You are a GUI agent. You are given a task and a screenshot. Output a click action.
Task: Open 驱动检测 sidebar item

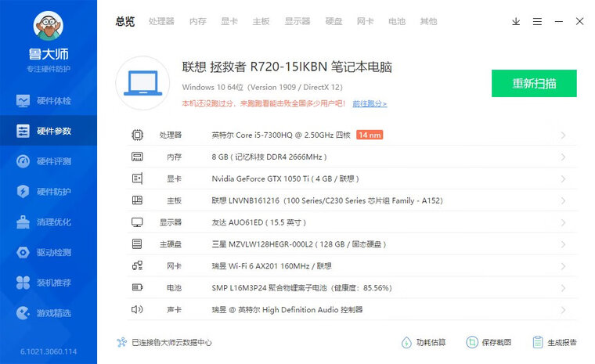[x=49, y=253]
